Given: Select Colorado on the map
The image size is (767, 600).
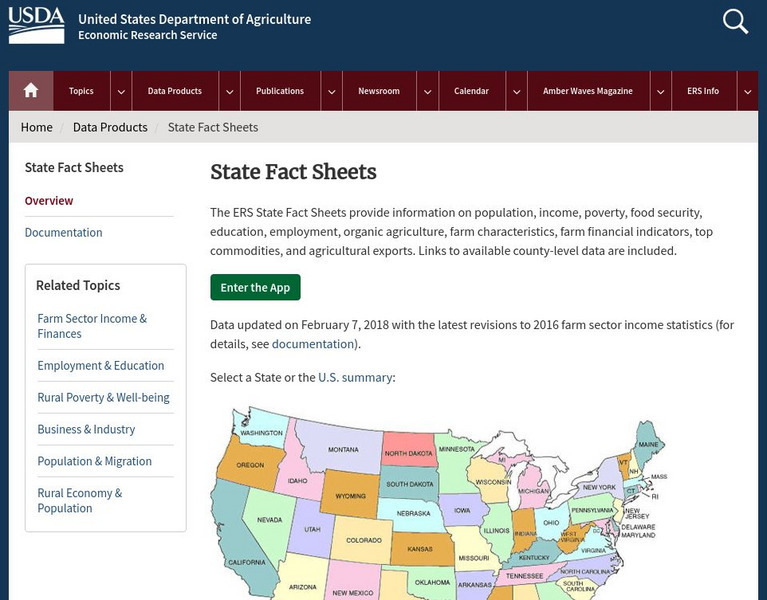Looking at the screenshot, I should 363,540.
